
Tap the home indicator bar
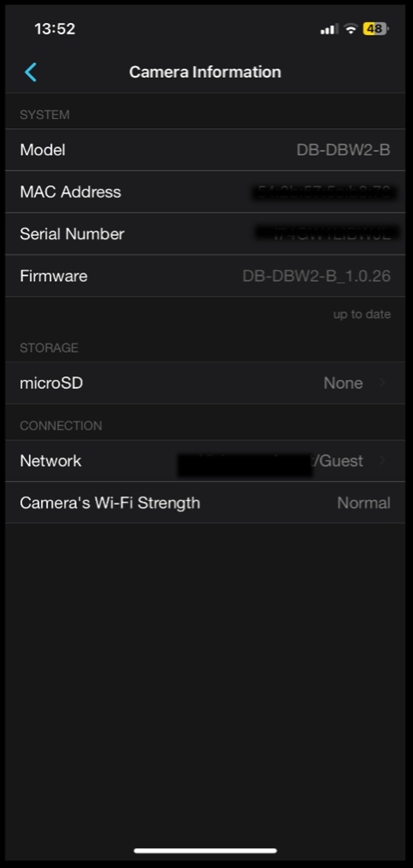[206, 851]
